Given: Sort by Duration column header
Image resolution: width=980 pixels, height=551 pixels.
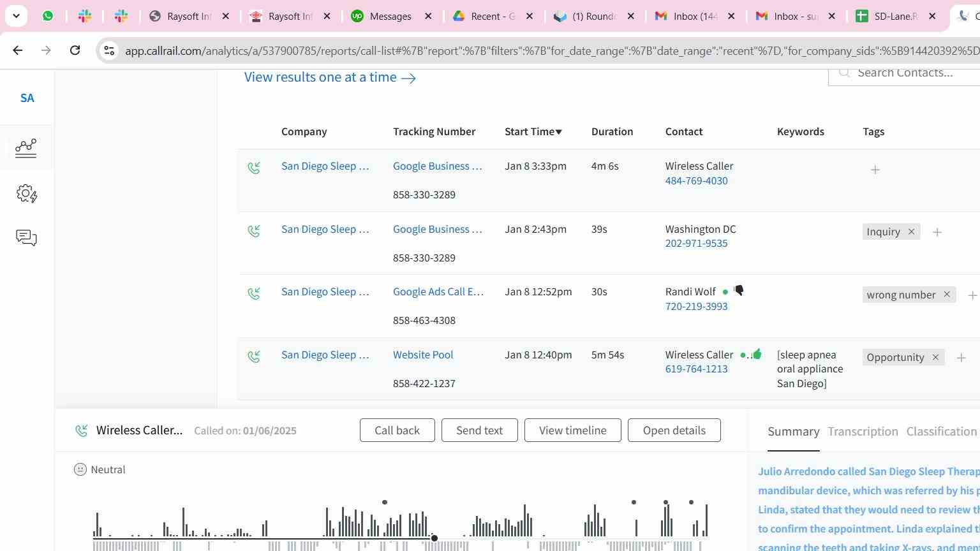Looking at the screenshot, I should tap(612, 131).
